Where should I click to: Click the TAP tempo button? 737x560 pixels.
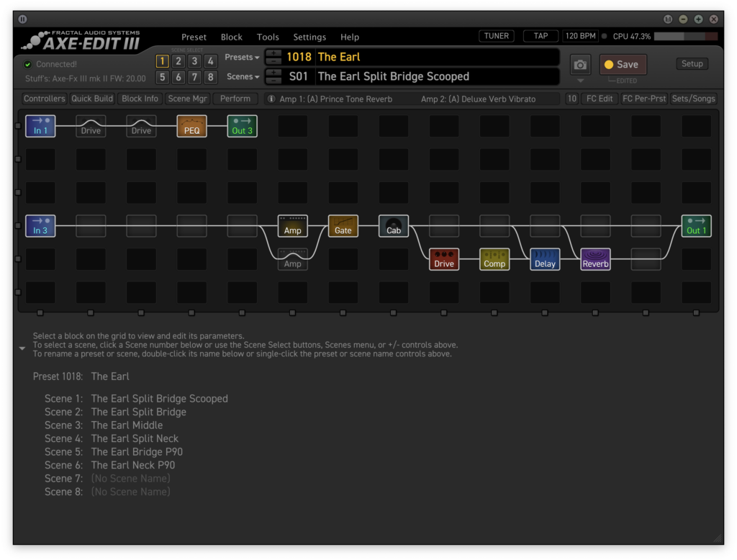point(541,36)
